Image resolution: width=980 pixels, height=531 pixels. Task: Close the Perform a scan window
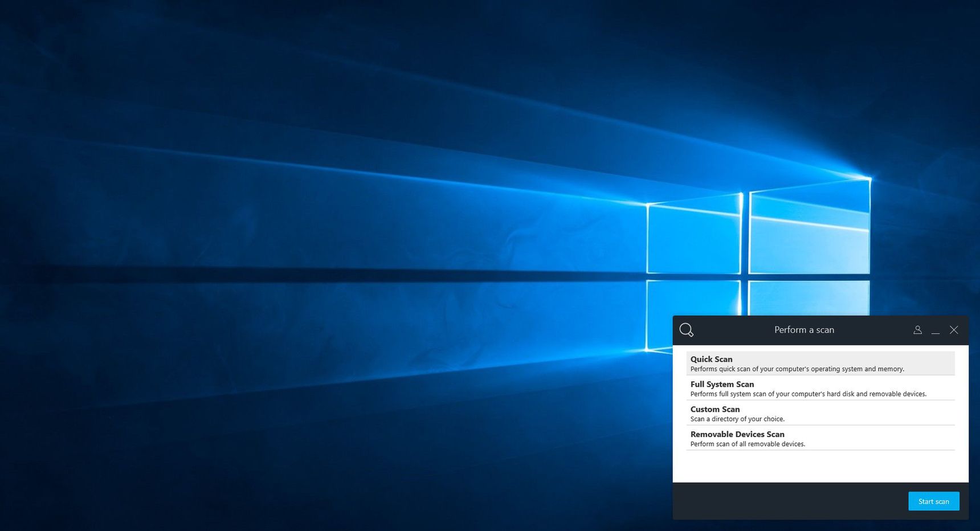(954, 330)
